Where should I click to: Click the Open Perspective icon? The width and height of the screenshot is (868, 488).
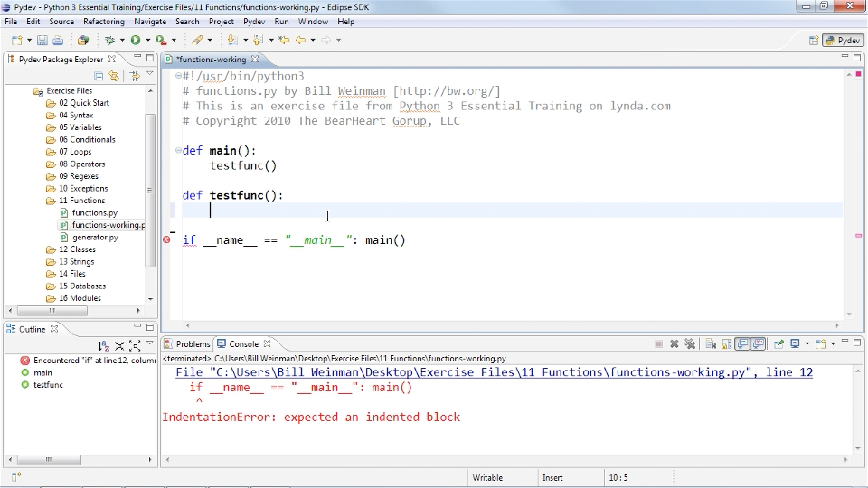point(814,41)
